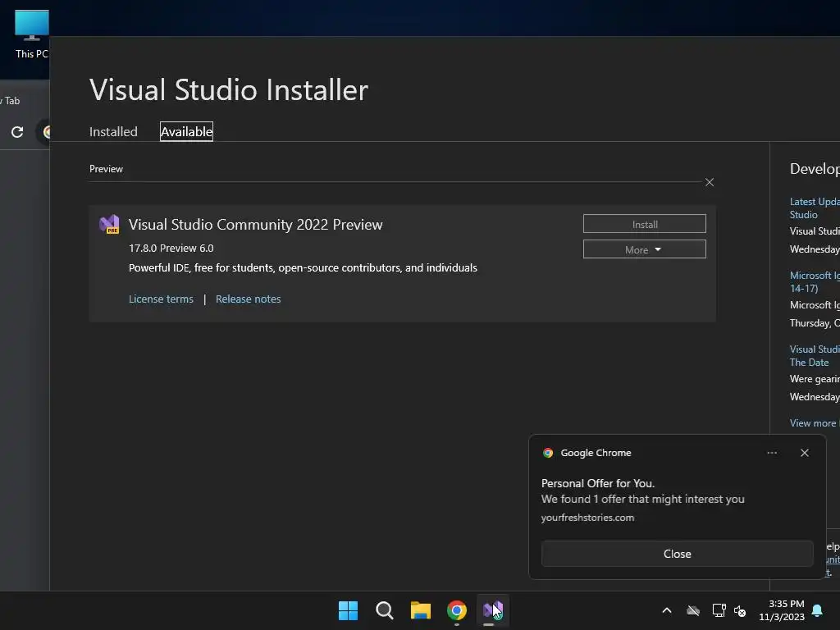The height and width of the screenshot is (630, 840).
Task: Open the Microsoft Ignite 14-17 news link
Action: pyautogui.click(x=815, y=282)
